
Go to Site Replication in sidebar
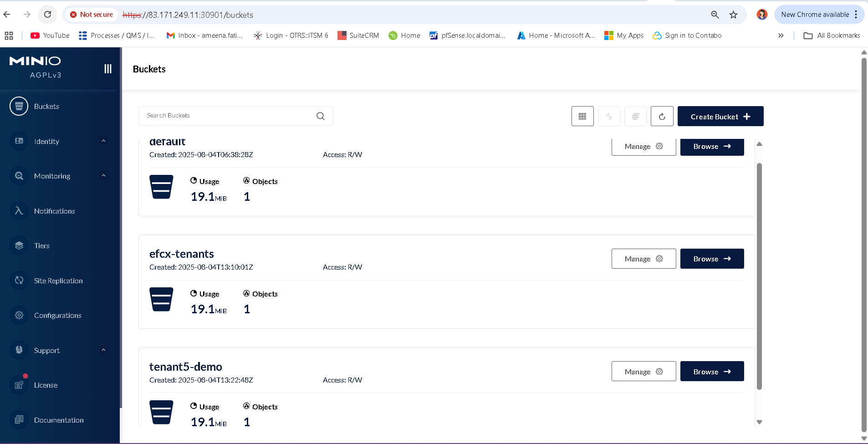click(58, 281)
